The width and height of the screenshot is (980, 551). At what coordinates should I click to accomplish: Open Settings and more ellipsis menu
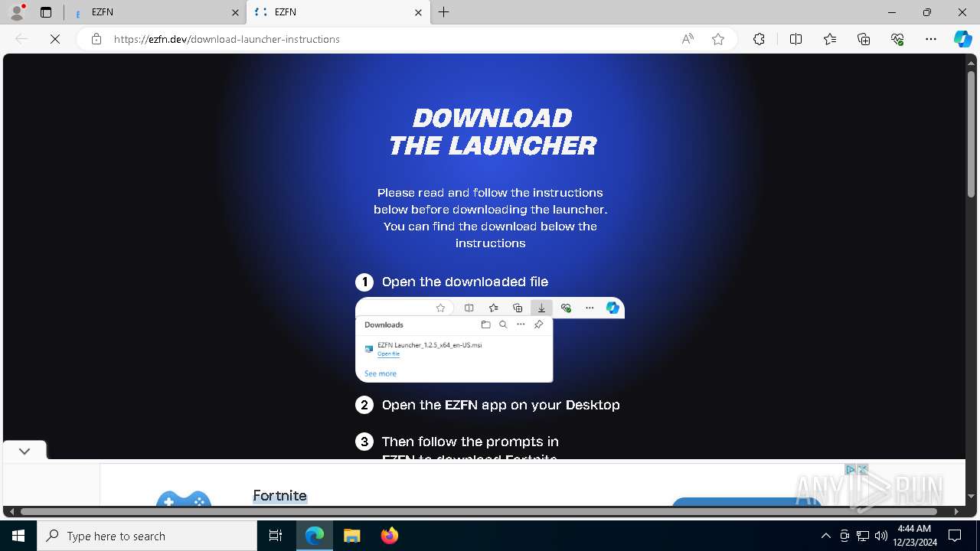click(931, 39)
